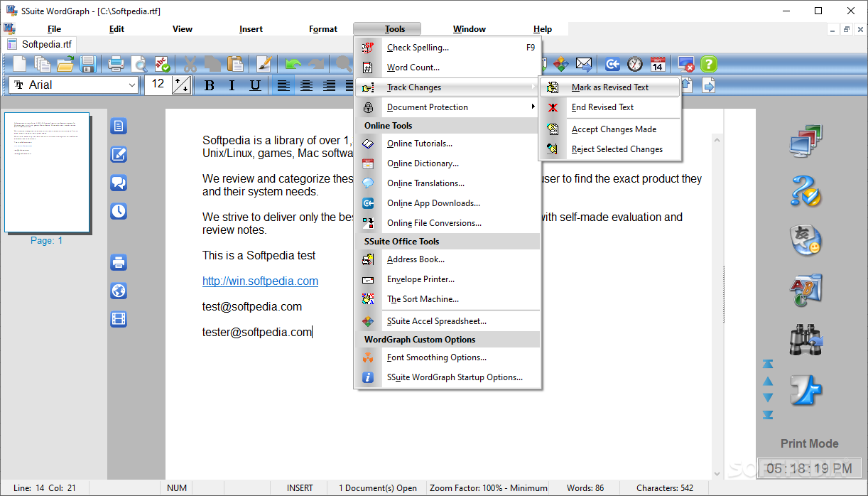Image resolution: width=868 pixels, height=496 pixels.
Task: Open Print Preview magnifier icon
Action: tap(140, 65)
